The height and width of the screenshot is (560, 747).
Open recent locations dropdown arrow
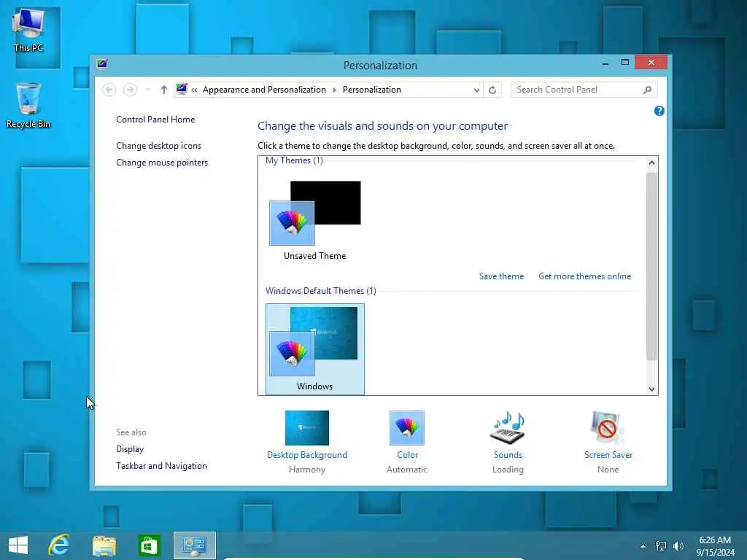coord(147,90)
